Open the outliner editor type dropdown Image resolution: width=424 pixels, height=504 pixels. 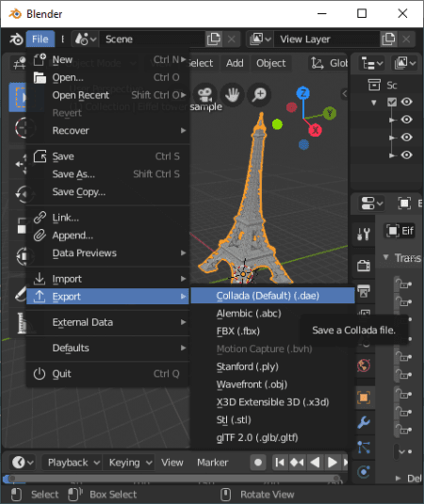pos(371,63)
